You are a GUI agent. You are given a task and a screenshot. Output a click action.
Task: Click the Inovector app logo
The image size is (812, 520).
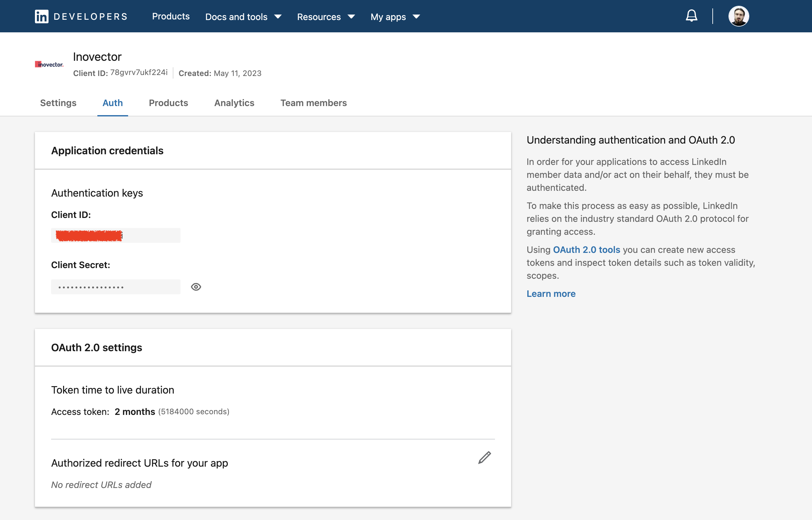[x=49, y=64]
